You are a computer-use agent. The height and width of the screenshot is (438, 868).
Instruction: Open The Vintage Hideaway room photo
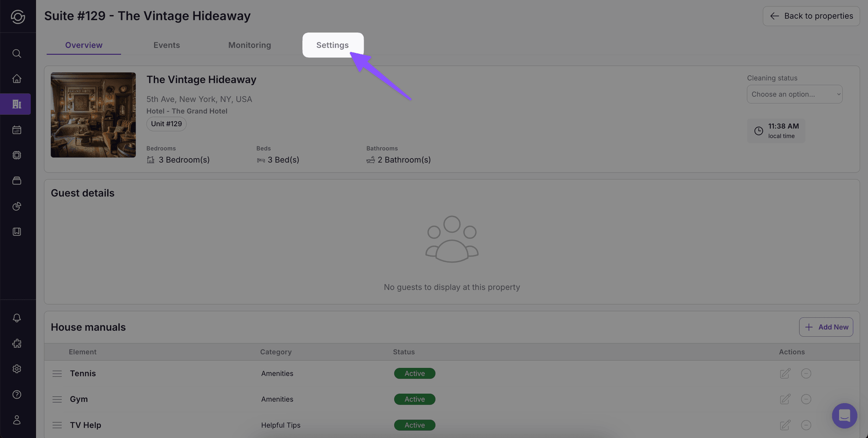click(93, 114)
